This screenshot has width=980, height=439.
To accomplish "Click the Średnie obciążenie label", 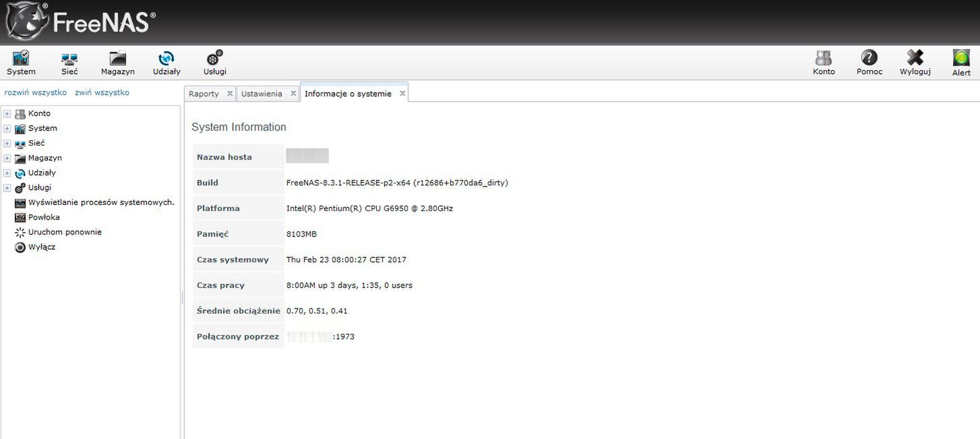I will point(239,311).
